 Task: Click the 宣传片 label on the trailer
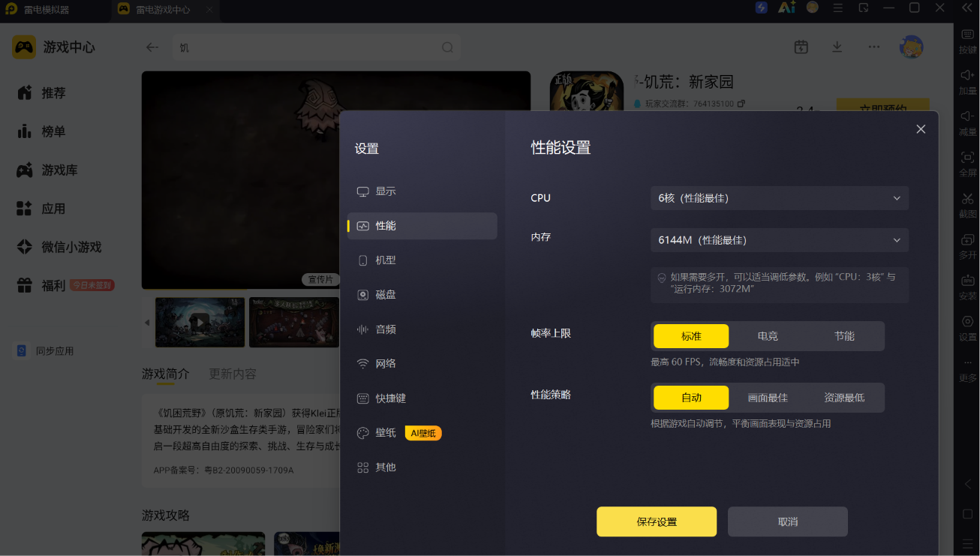tap(320, 279)
